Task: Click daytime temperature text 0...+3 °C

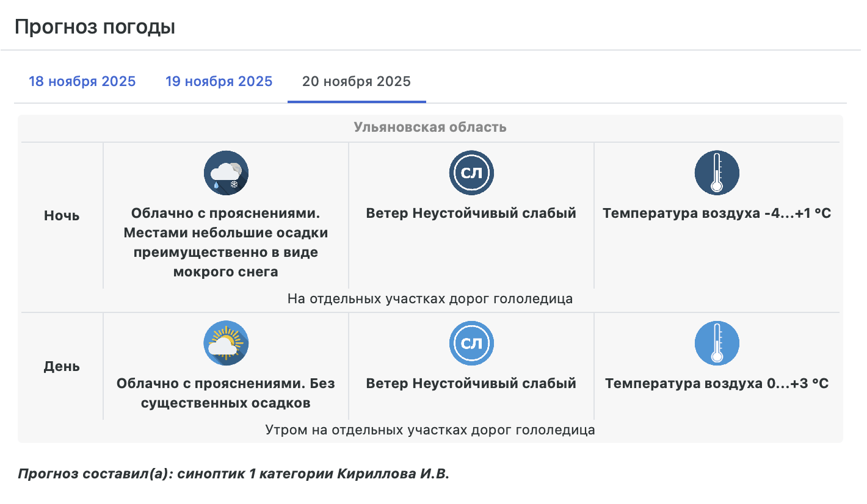Action: pyautogui.click(x=717, y=384)
